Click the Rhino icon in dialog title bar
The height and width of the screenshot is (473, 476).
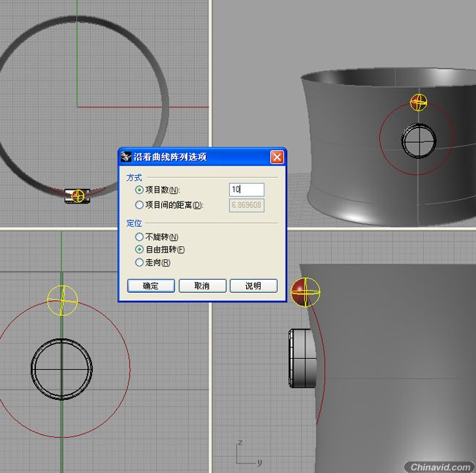(125, 157)
